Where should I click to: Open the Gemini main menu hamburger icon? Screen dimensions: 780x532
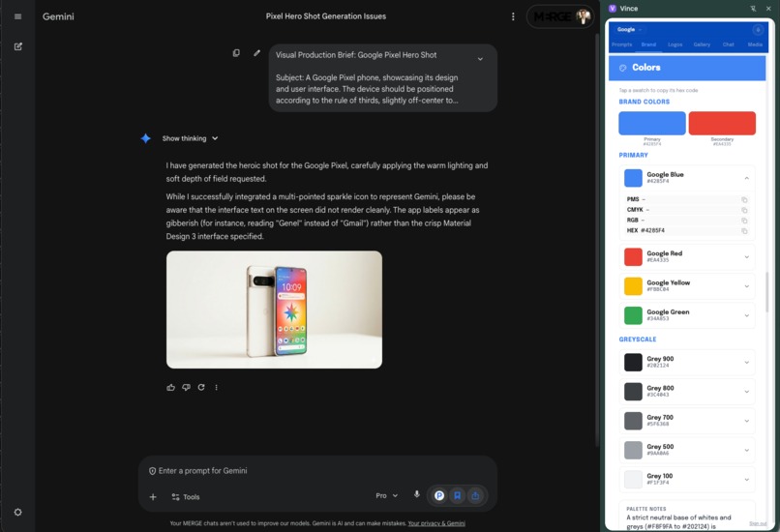pyautogui.click(x=18, y=16)
